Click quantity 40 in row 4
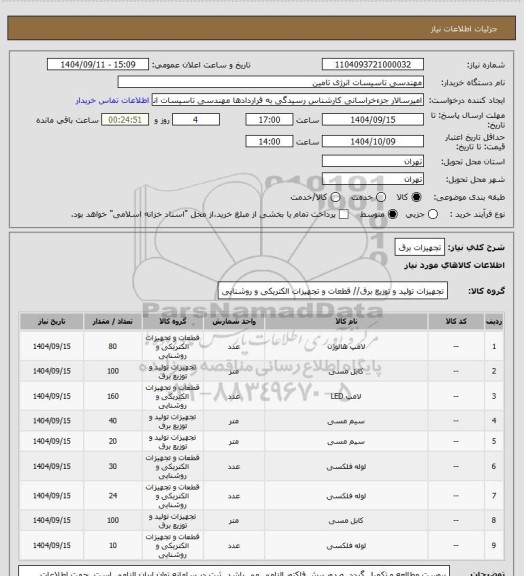Screen dimensions: 524x576 (112, 421)
